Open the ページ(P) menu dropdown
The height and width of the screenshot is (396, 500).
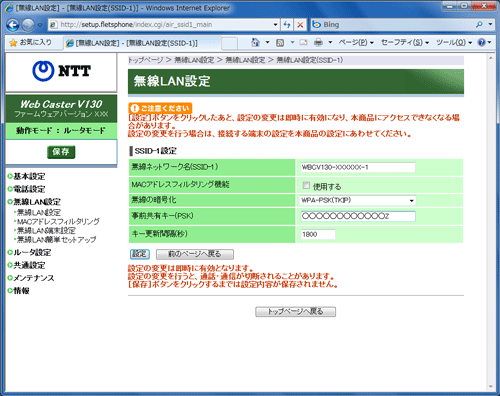[356, 42]
